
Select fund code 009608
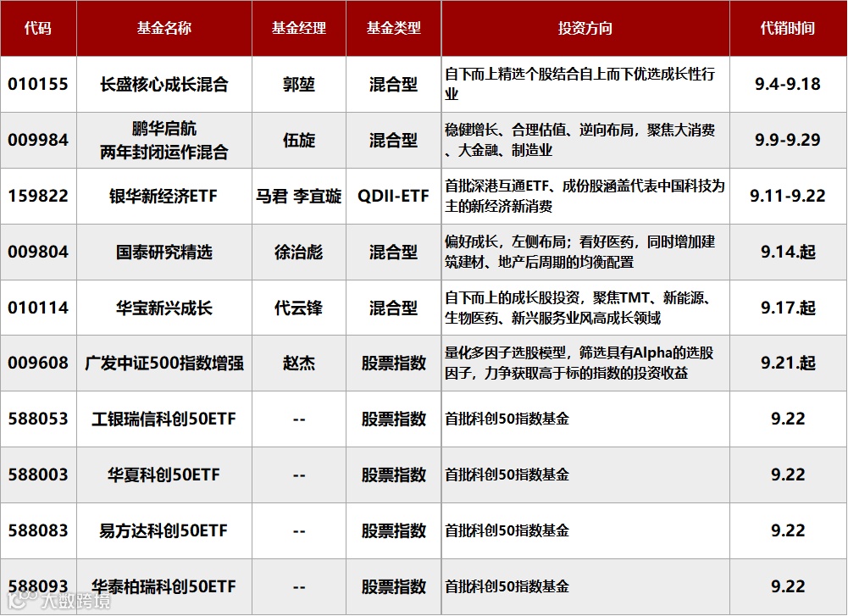pos(38,363)
